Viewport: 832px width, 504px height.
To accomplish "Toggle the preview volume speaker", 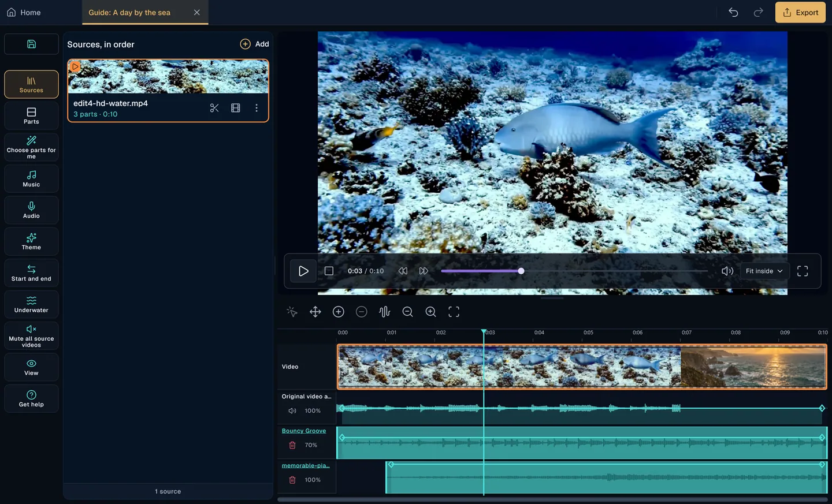I will point(727,271).
